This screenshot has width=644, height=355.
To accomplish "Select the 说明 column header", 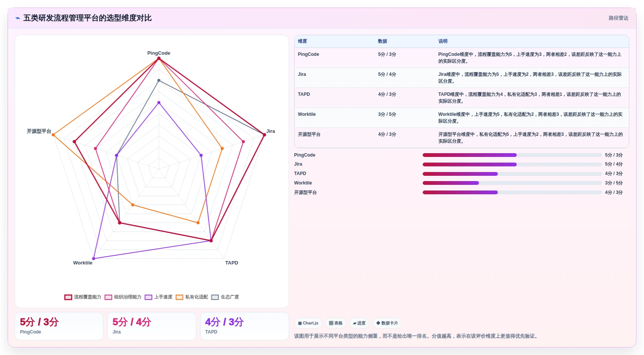I will tap(443, 41).
